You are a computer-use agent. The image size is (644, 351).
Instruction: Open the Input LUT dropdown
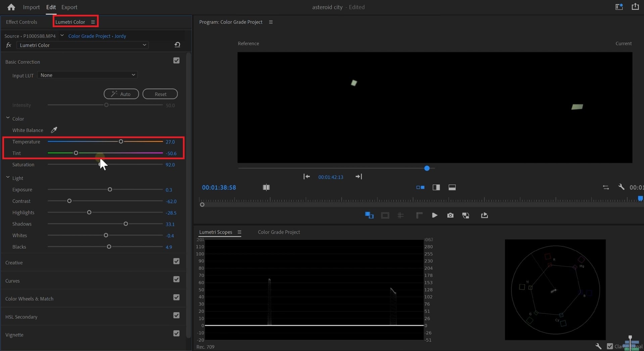[87, 75]
